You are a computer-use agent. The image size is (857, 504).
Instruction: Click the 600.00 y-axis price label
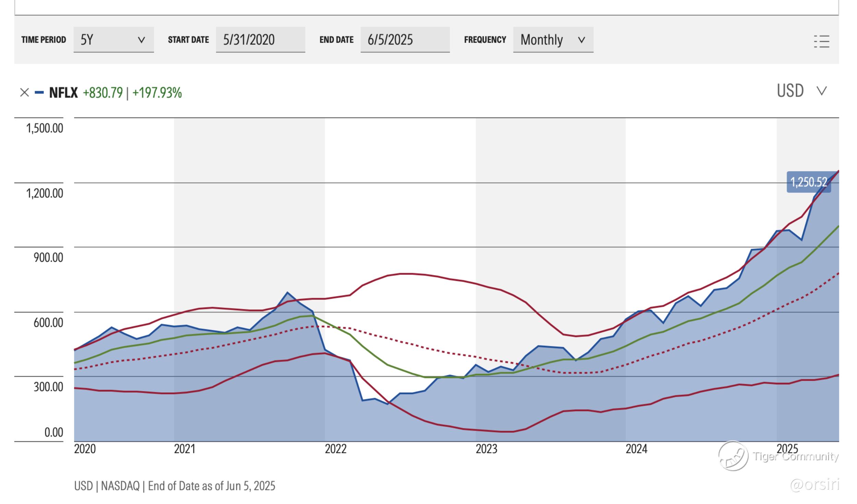coord(48,322)
